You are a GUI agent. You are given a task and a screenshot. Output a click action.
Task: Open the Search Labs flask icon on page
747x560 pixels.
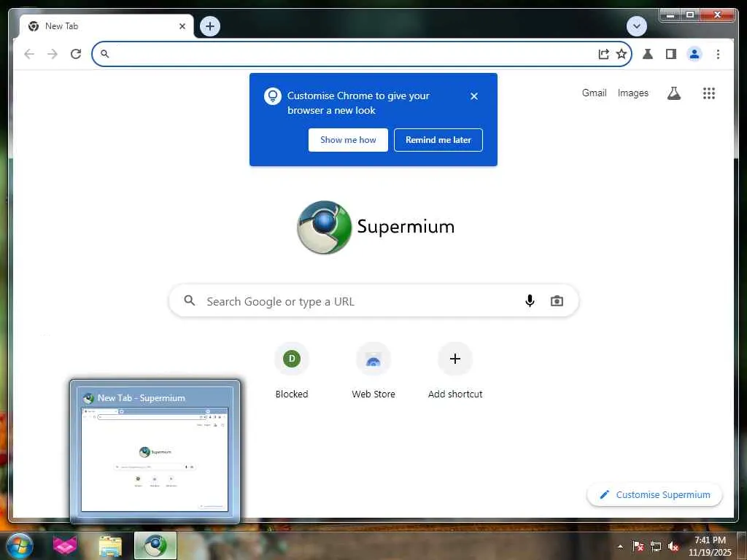click(x=673, y=93)
